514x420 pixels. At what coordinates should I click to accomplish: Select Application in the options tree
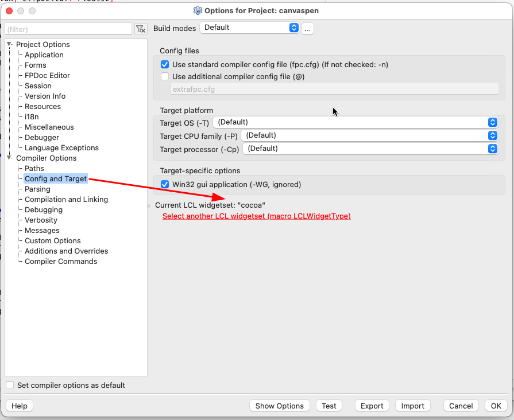click(44, 55)
